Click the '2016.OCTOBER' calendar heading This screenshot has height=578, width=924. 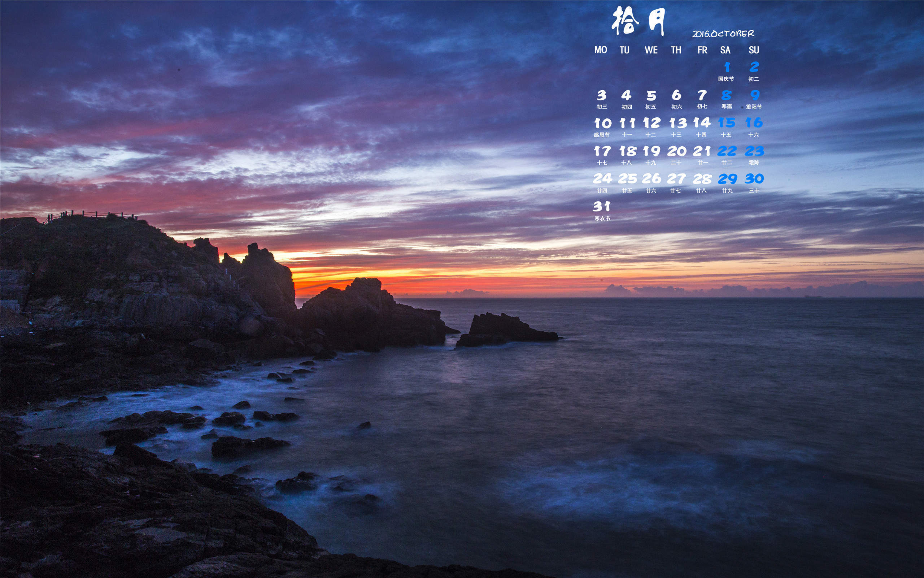pos(723,34)
